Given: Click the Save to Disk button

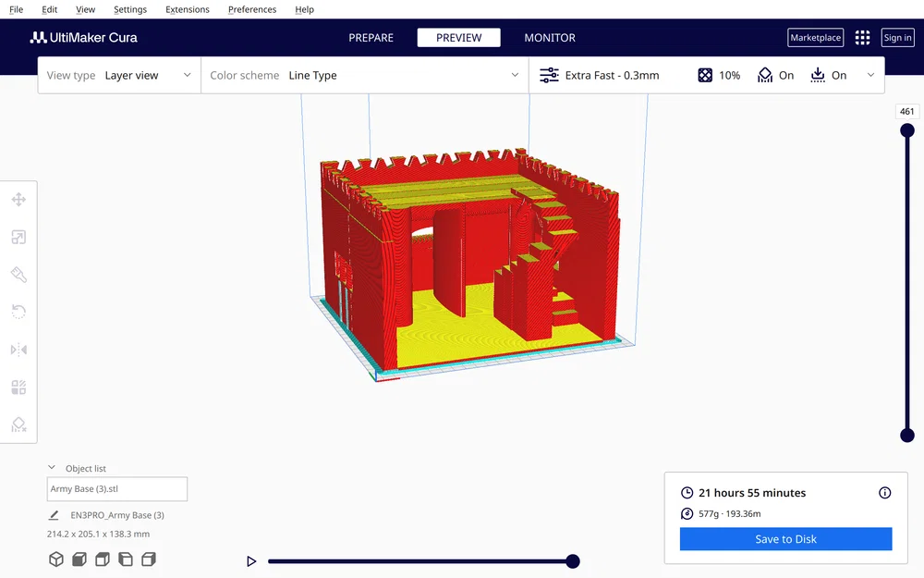Looking at the screenshot, I should click(x=785, y=539).
